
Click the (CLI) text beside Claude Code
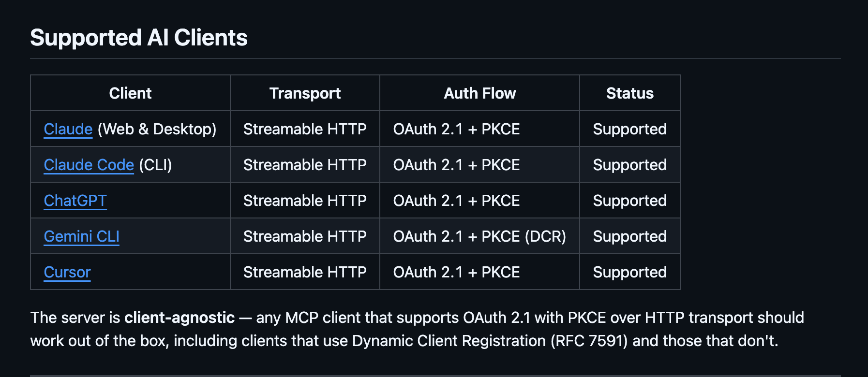[155, 165]
